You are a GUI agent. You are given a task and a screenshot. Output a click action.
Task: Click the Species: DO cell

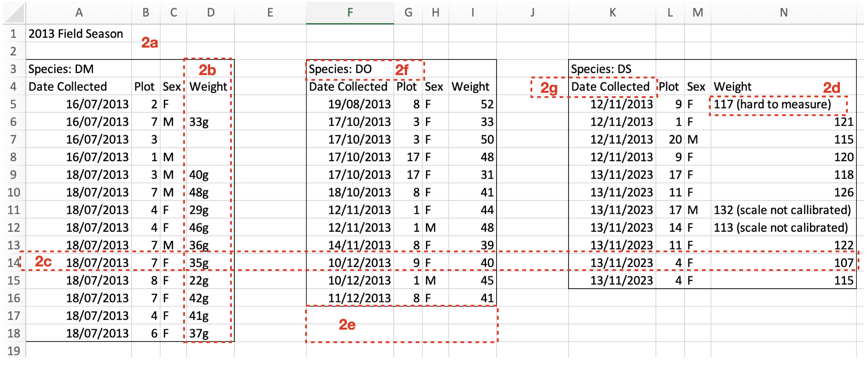340,69
